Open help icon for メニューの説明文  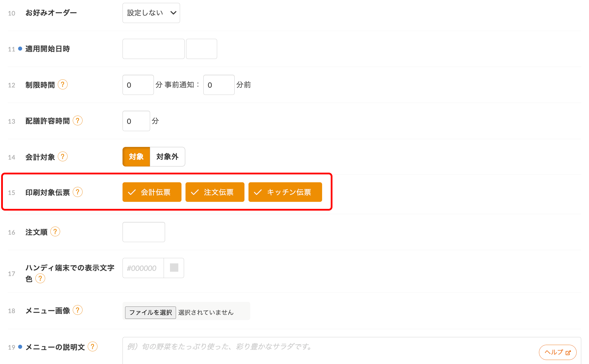[93, 346]
